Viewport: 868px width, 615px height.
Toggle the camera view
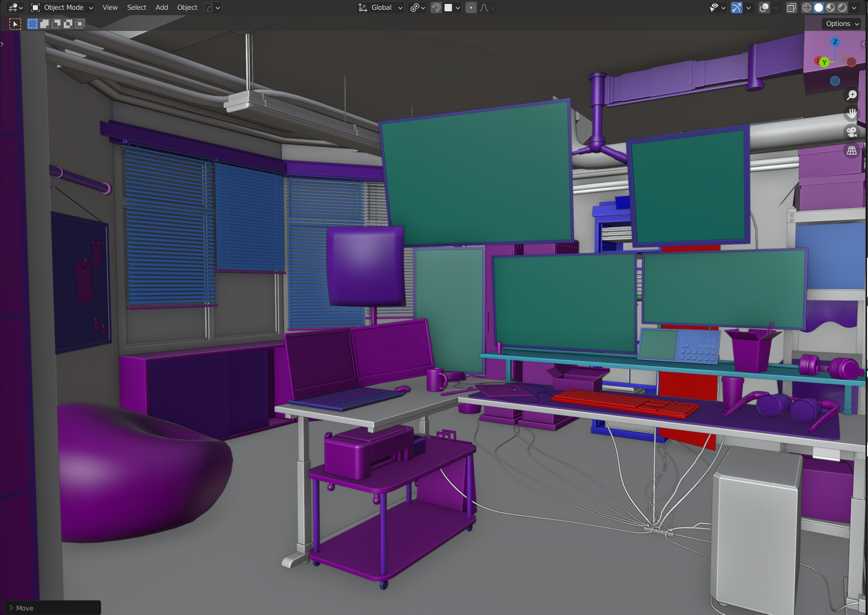[852, 132]
